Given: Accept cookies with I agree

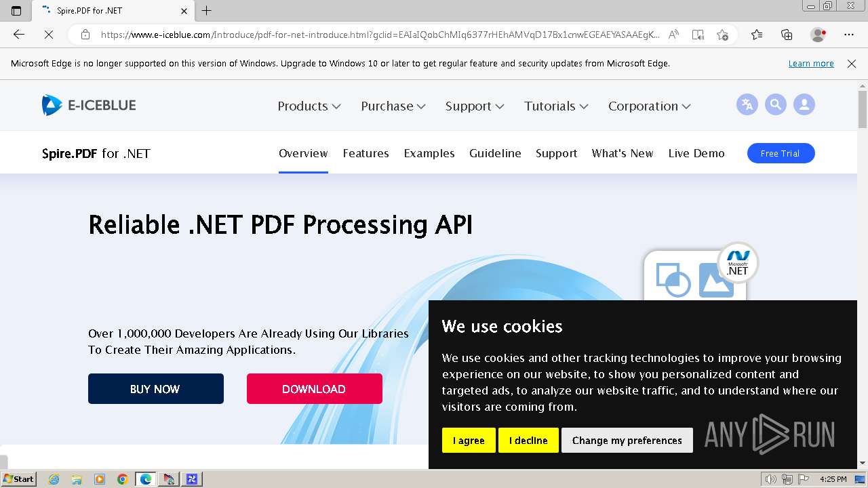Looking at the screenshot, I should point(469,440).
